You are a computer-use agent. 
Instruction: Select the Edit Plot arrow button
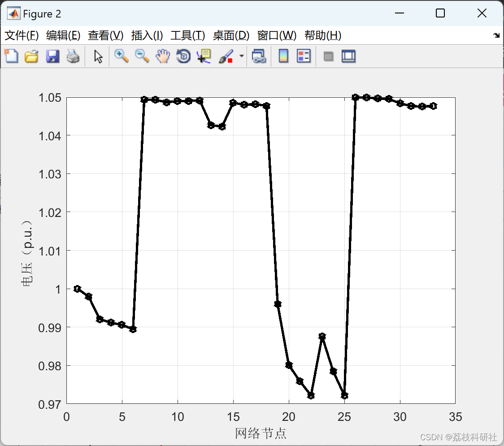[x=97, y=56]
